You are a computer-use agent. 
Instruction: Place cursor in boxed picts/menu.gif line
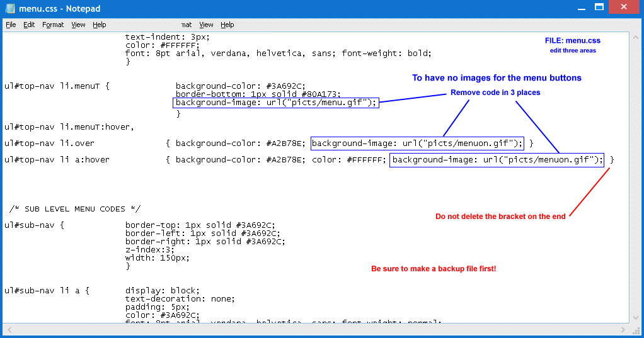point(276,103)
